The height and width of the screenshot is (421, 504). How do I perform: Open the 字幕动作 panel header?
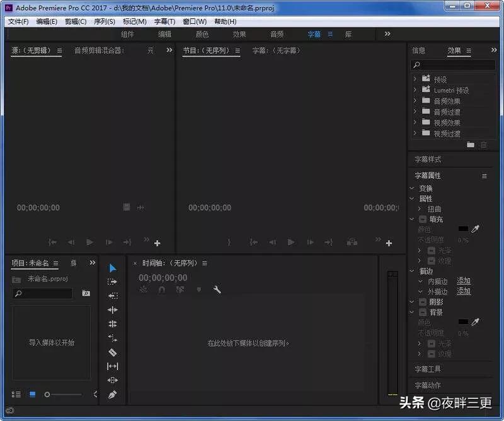click(x=428, y=385)
